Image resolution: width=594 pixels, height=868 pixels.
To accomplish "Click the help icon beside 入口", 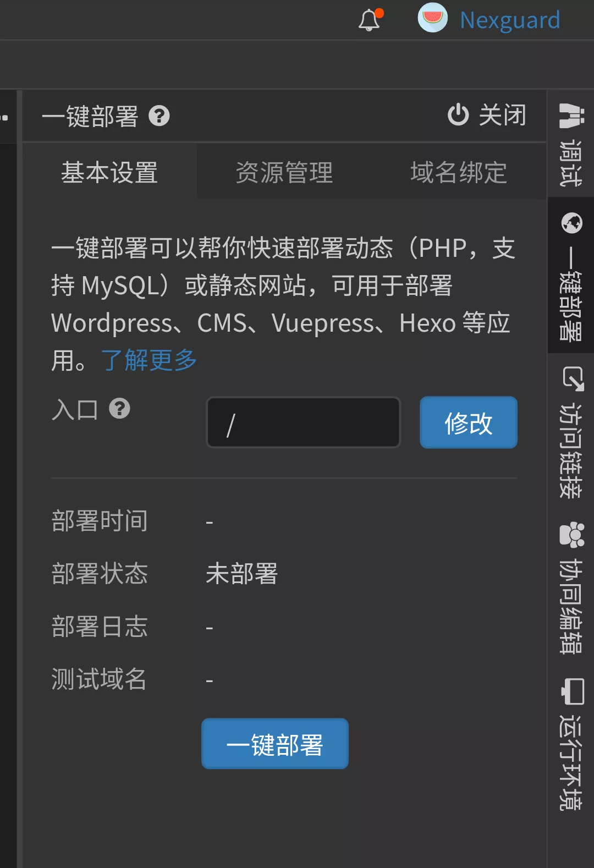I will [x=119, y=409].
